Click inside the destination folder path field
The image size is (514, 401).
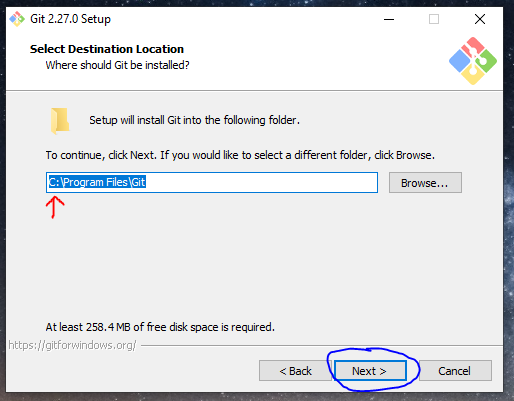pyautogui.click(x=212, y=183)
